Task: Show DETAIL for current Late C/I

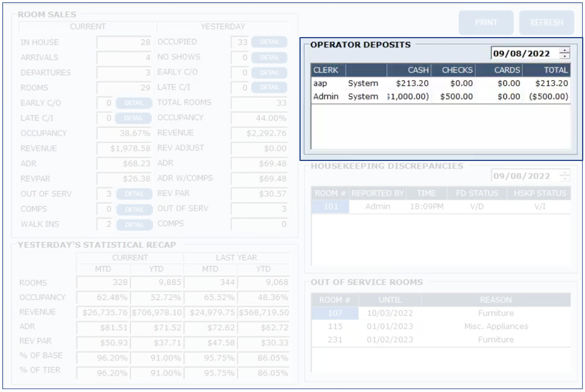Action: click(x=133, y=118)
